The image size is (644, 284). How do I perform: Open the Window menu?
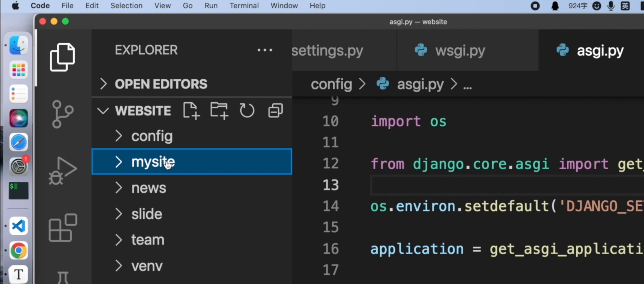pos(284,5)
